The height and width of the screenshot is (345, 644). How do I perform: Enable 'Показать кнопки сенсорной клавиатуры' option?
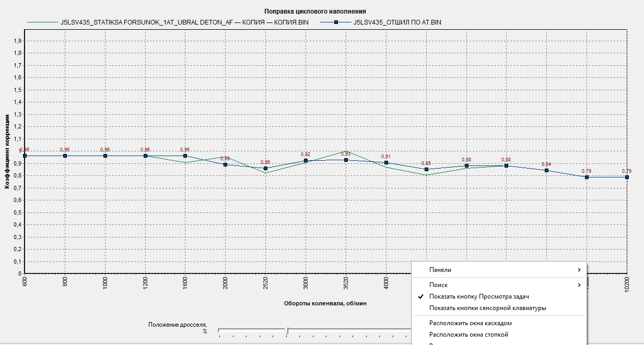[x=487, y=308]
